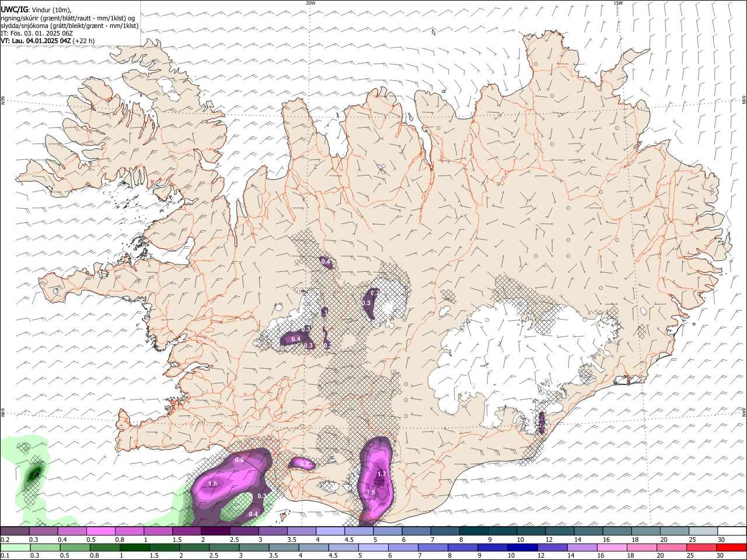Click the dark blue lower legend swatch 10–12
This screenshot has width=747, height=560.
pyautogui.click(x=523, y=548)
